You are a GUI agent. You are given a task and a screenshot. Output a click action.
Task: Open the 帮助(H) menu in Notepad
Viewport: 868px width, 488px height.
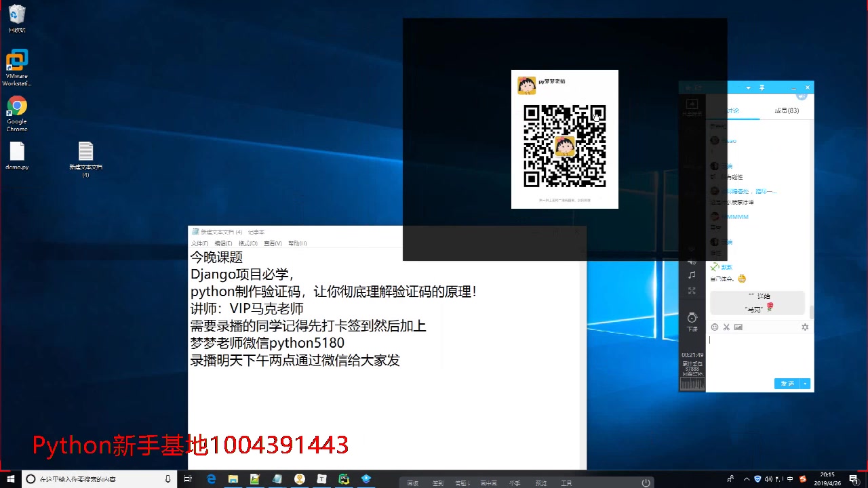297,243
